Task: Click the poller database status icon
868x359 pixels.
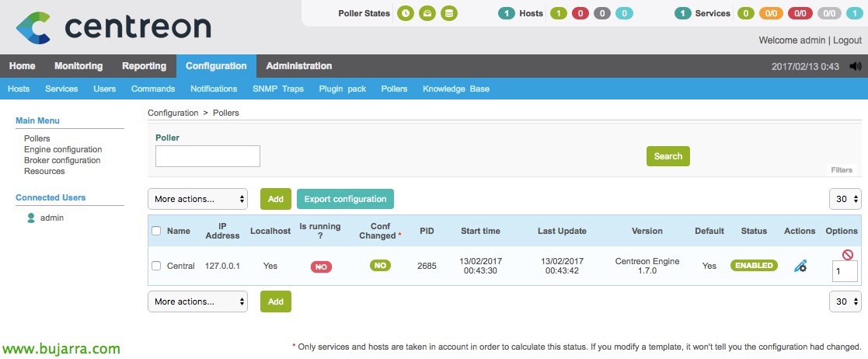Action: coord(449,13)
